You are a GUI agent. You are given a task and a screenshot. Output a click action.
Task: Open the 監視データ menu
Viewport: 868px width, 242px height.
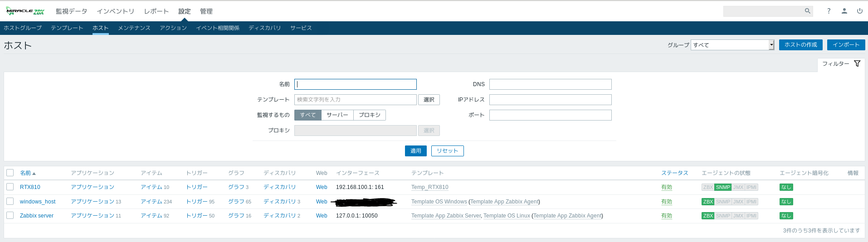(x=71, y=11)
